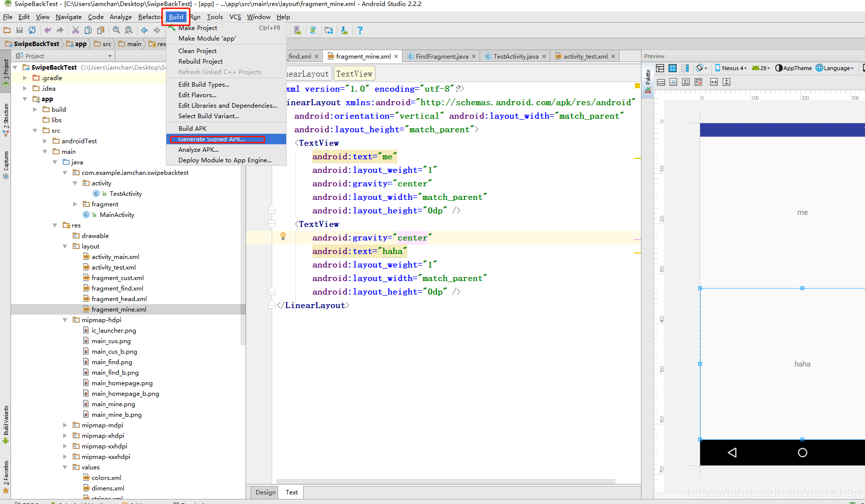Click the Clear All Weights icon
The width and height of the screenshot is (865, 504).
coord(699,82)
